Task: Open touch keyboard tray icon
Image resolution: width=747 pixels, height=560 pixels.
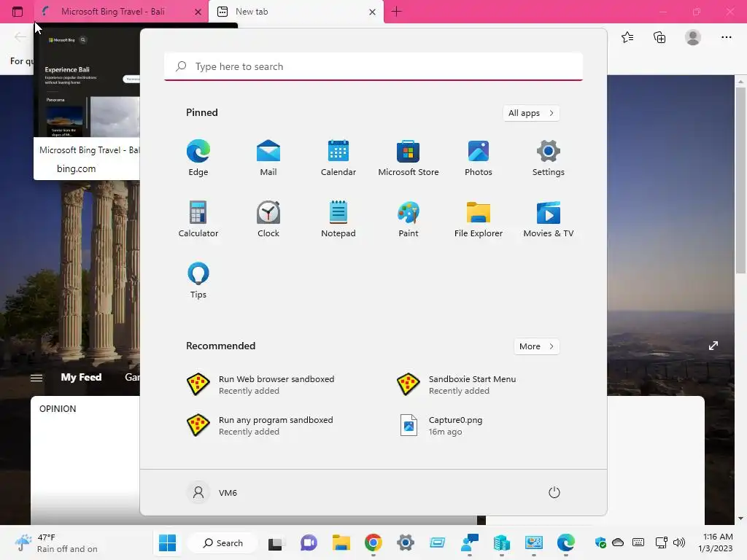Action: (638, 542)
